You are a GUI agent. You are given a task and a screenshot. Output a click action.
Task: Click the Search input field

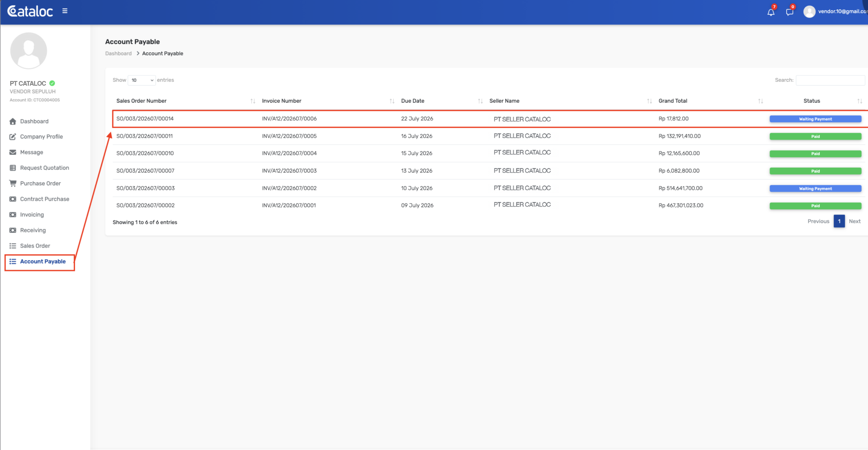830,80
